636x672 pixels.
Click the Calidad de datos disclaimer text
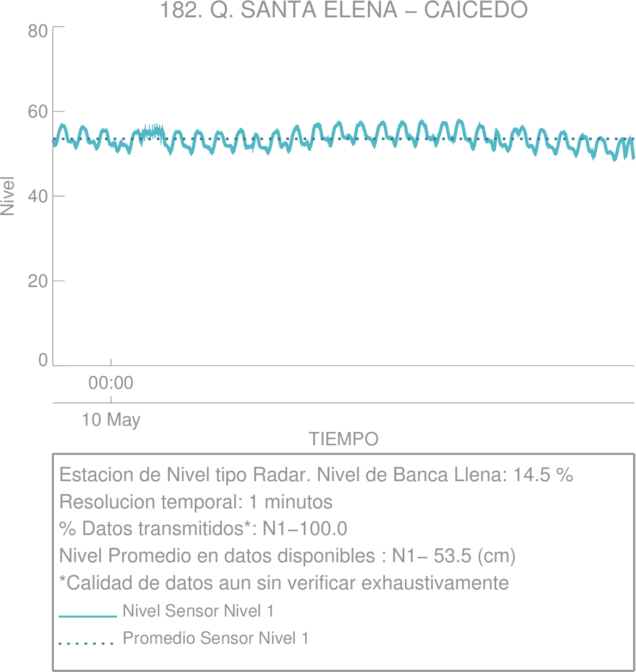[284, 583]
